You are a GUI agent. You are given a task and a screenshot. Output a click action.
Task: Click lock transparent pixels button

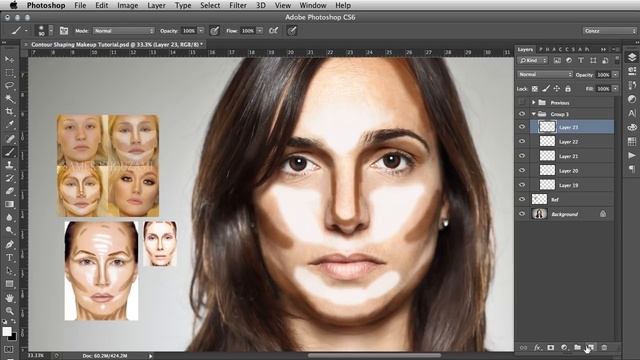click(535, 88)
